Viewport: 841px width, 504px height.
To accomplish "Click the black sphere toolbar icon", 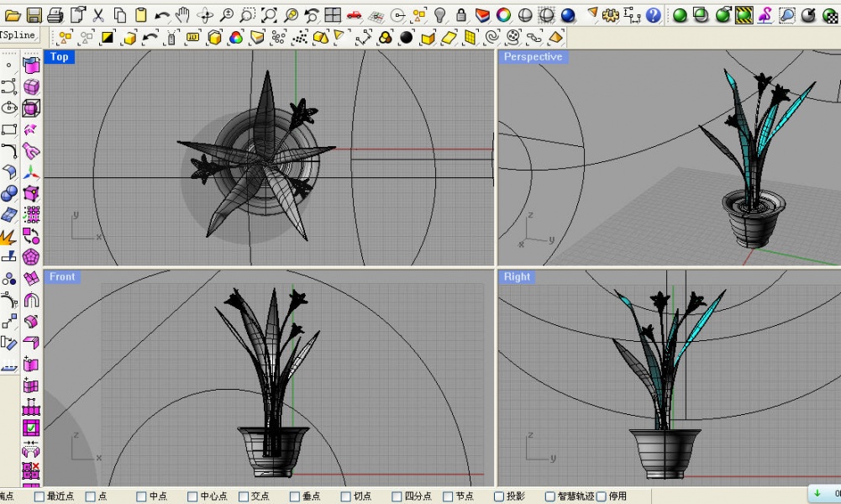I will [407, 38].
